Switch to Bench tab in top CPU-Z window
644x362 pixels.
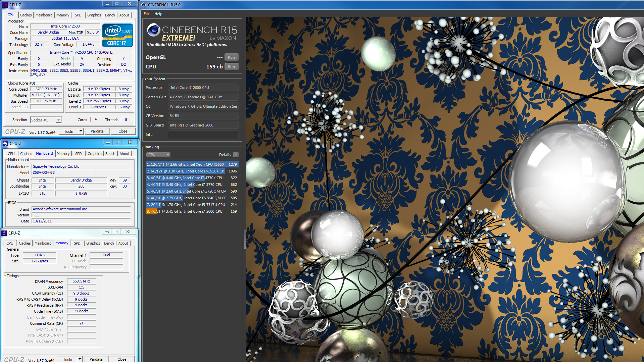[110, 15]
